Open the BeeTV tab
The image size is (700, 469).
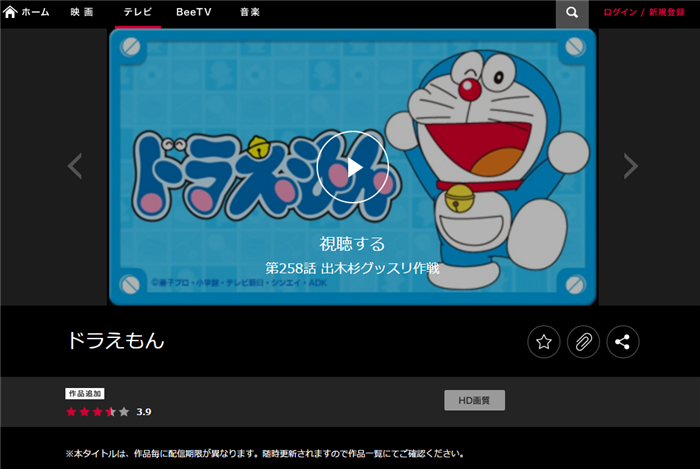(193, 13)
